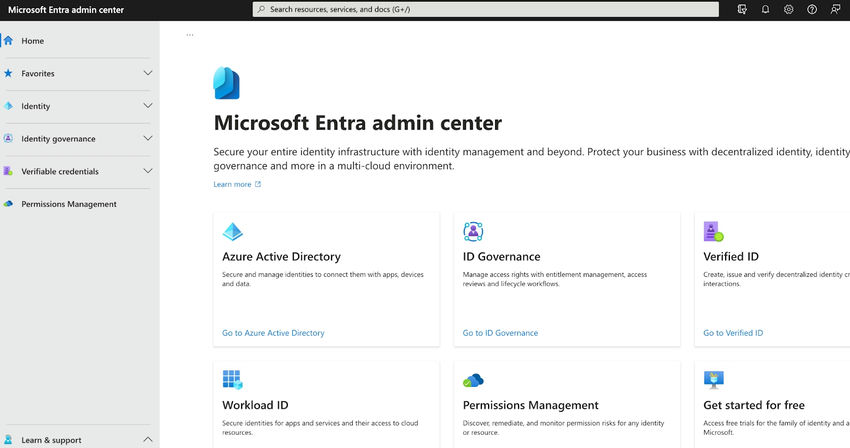The image size is (850, 448).
Task: Click the Azure Active Directory card title
Action: [281, 257]
